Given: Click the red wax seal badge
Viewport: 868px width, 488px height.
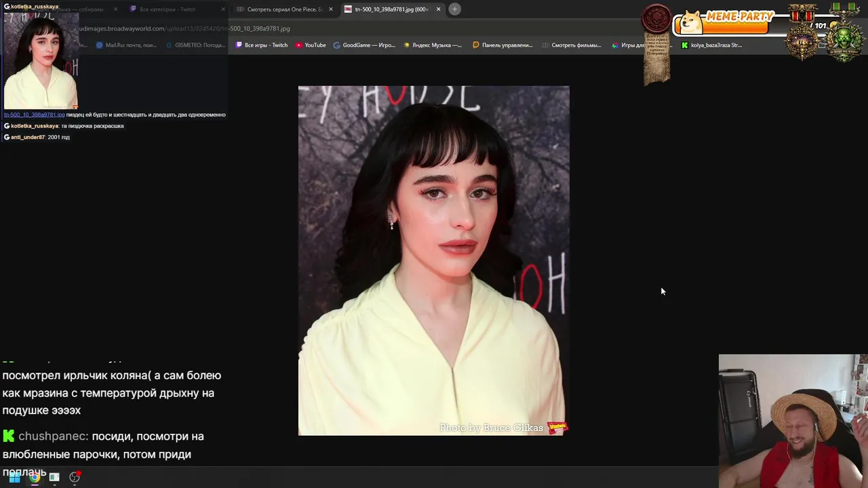Looking at the screenshot, I should [656, 18].
